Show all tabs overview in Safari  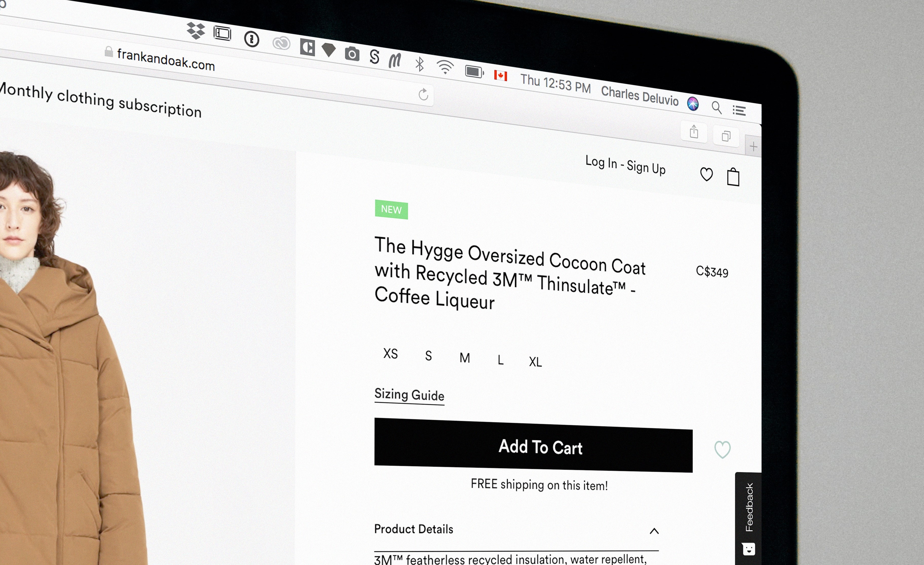(x=726, y=136)
